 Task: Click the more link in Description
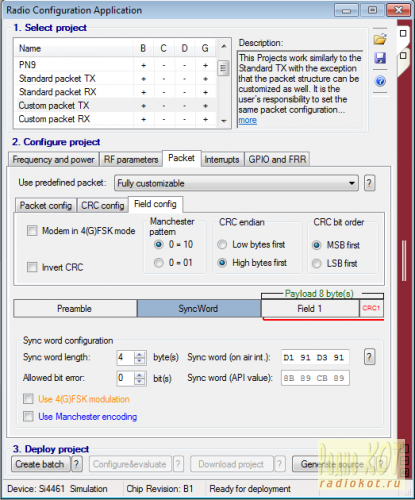tap(248, 120)
